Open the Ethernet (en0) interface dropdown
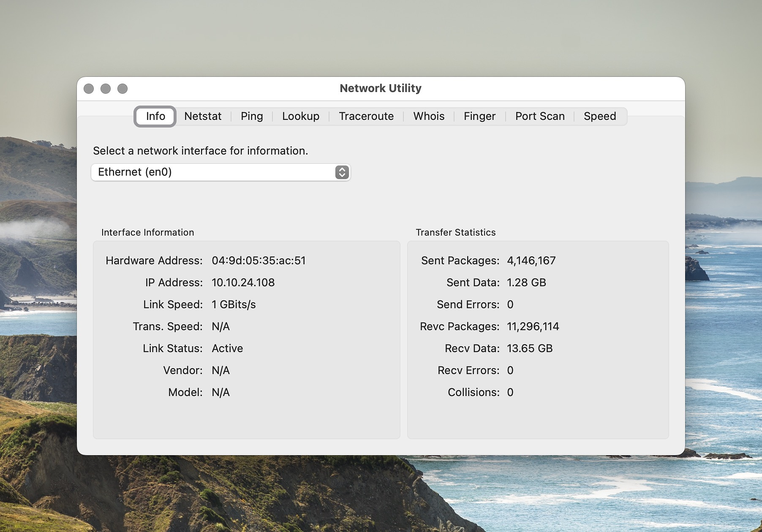The image size is (762, 532). click(x=220, y=172)
